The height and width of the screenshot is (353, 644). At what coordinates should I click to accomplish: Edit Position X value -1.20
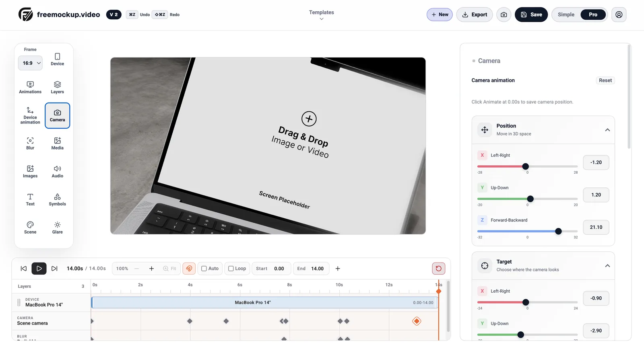[x=596, y=162]
